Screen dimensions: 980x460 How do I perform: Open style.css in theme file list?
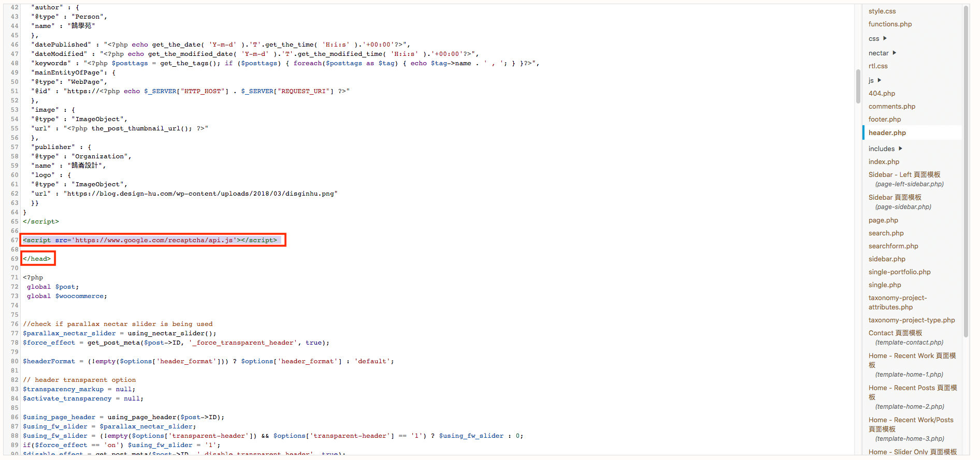pos(882,11)
